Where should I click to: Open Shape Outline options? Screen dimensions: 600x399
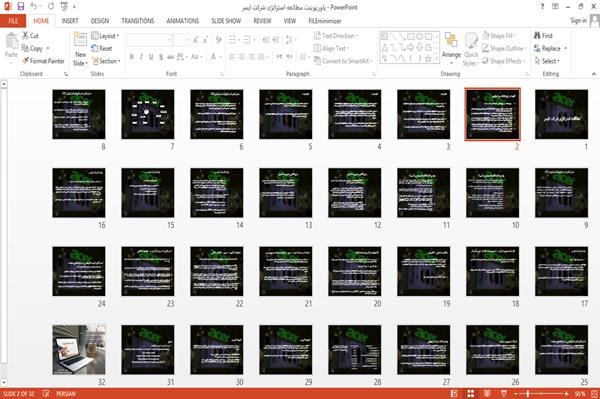504,49
